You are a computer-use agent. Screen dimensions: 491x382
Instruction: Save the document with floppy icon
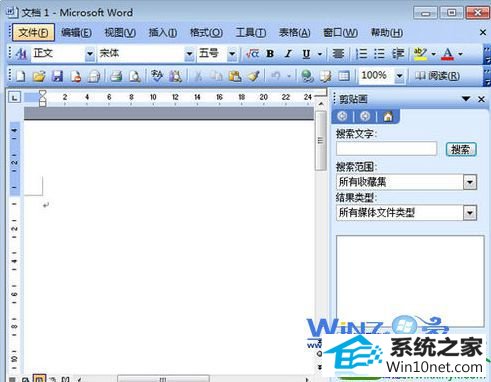coord(57,76)
